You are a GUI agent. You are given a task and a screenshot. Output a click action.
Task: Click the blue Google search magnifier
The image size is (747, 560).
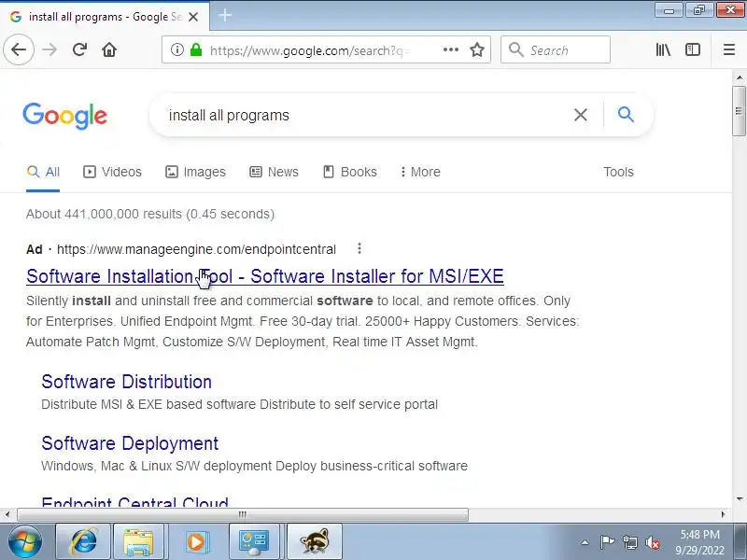[x=626, y=114]
